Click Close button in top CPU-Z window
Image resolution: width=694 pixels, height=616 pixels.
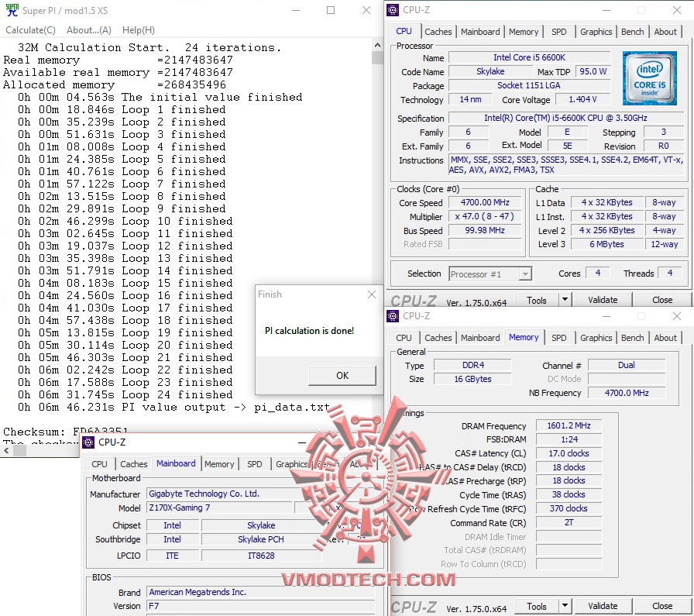(662, 300)
